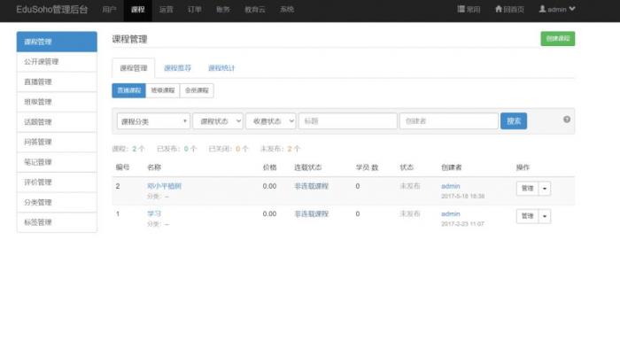Open the admin user menu
Image resolution: width=620 pixels, height=364 pixels.
(557, 9)
